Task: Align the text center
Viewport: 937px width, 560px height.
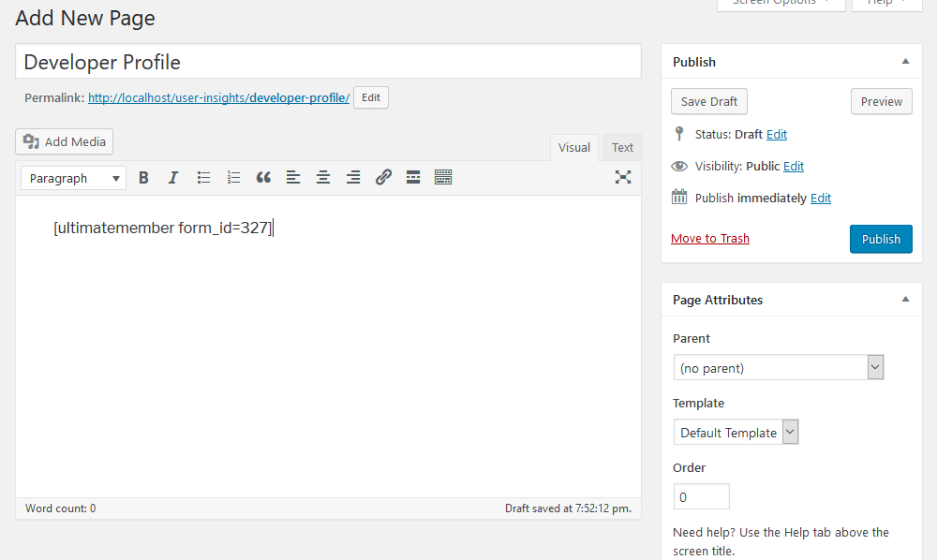Action: click(x=323, y=177)
